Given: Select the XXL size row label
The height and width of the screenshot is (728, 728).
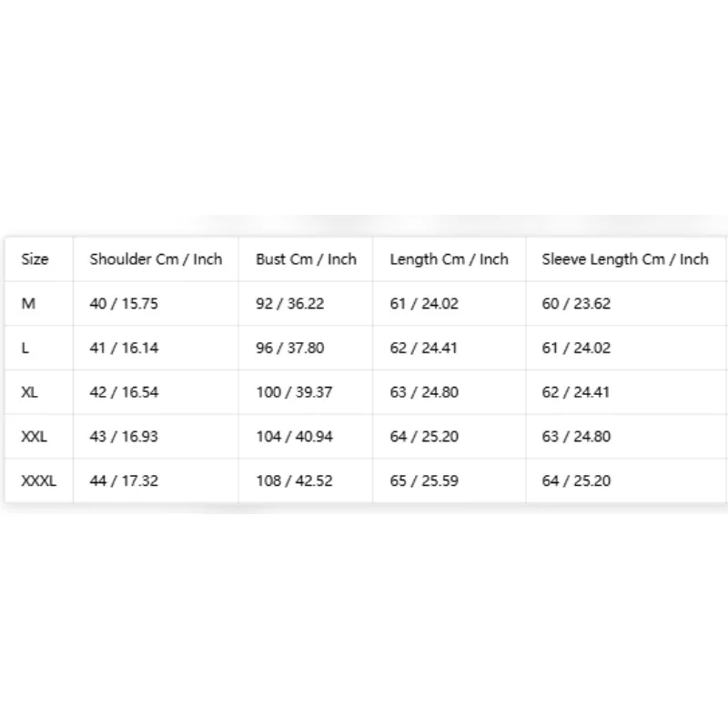Looking at the screenshot, I should 35,437.
